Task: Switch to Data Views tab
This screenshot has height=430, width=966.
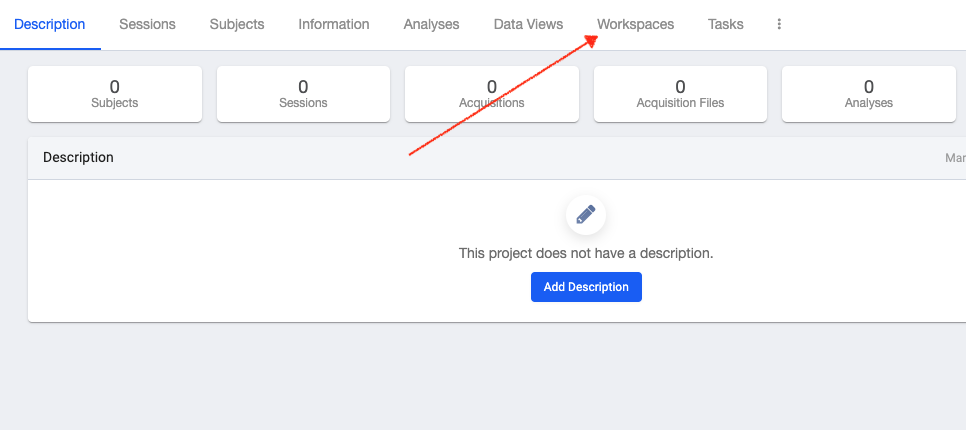Action: click(528, 24)
